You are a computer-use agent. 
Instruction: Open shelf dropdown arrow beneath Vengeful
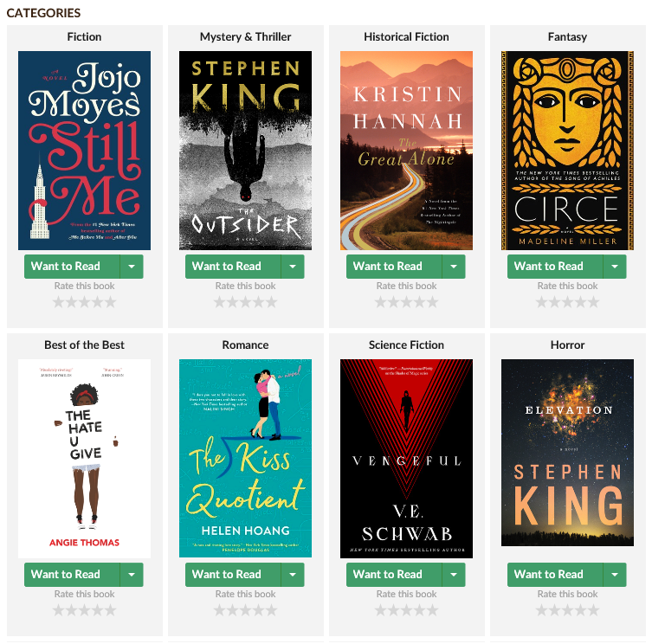tap(454, 575)
